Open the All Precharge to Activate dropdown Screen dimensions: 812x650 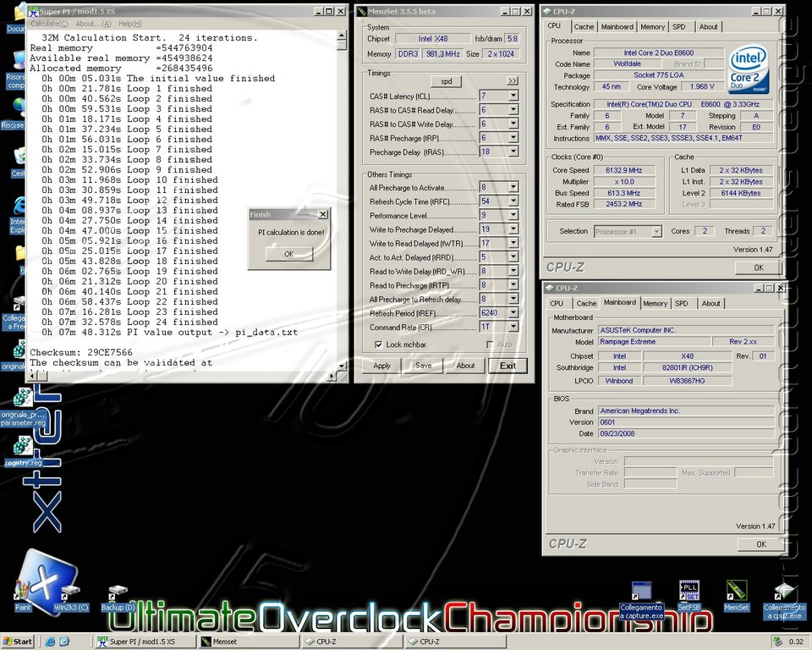pyautogui.click(x=513, y=187)
